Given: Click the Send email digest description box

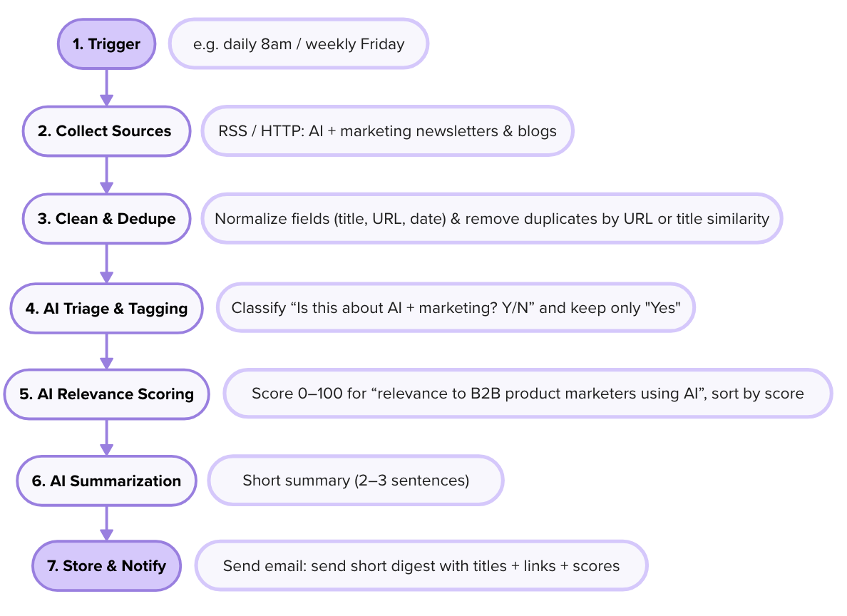Looking at the screenshot, I should pyautogui.click(x=421, y=566).
